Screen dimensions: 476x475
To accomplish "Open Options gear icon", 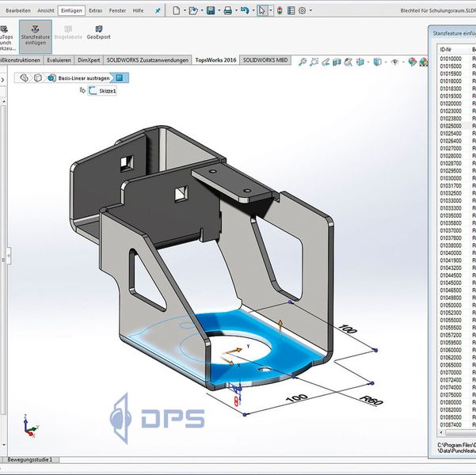I will (302, 10).
